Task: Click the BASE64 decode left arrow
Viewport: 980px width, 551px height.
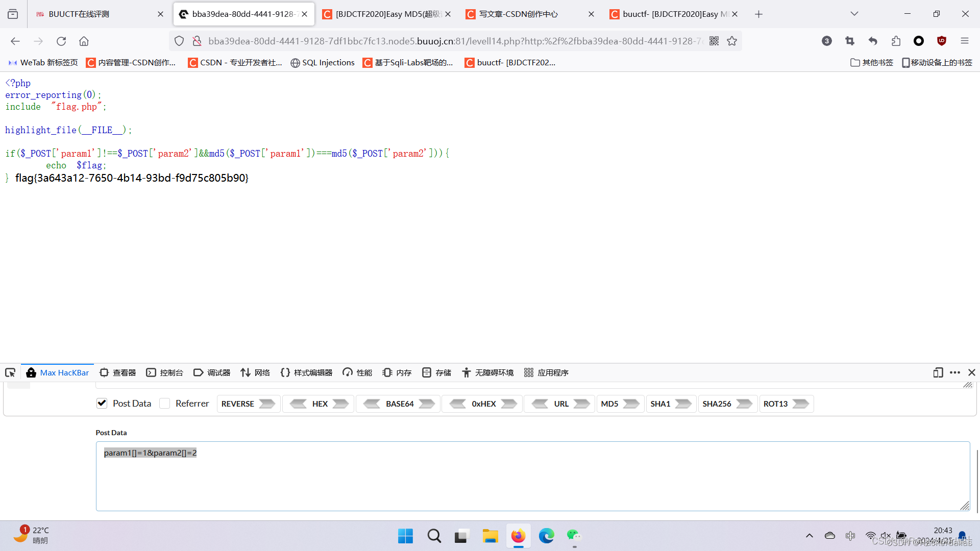Action: click(372, 404)
